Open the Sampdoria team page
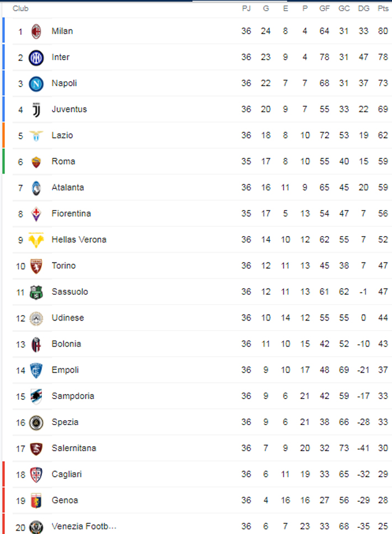 pos(73,396)
